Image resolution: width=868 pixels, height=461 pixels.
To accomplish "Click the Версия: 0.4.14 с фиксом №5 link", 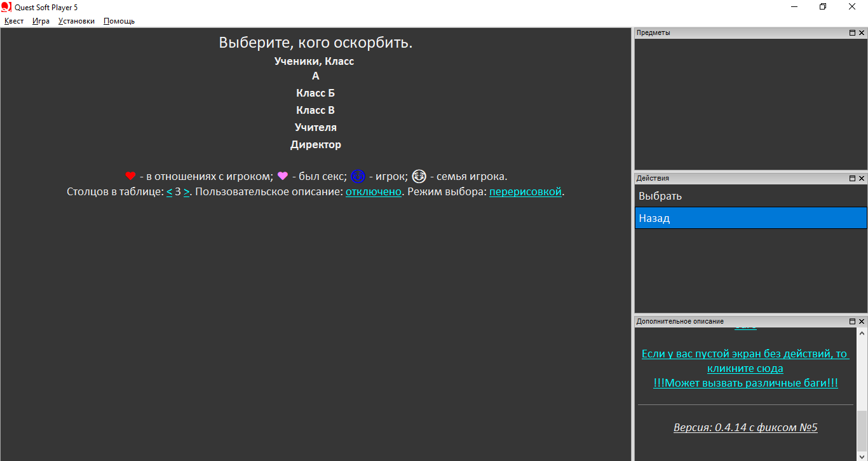I will point(745,427).
